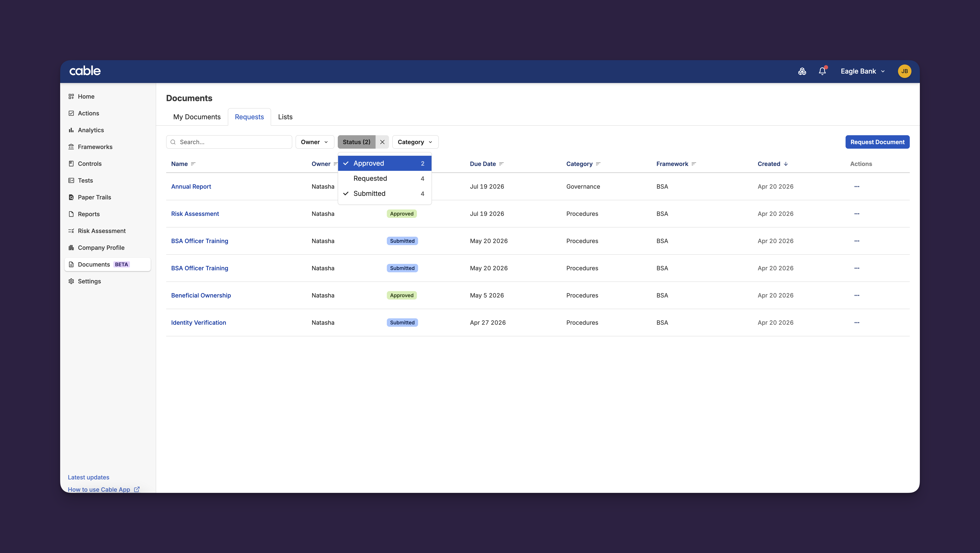Check the Requested status option
Image resolution: width=980 pixels, height=553 pixels.
click(385, 178)
